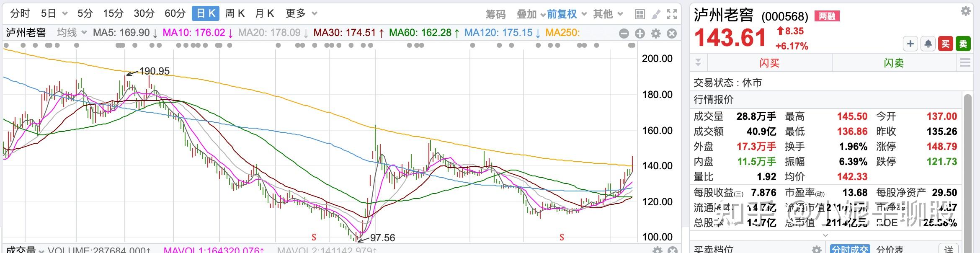Switch to 5分 period tab
980x253 pixels.
[85, 14]
